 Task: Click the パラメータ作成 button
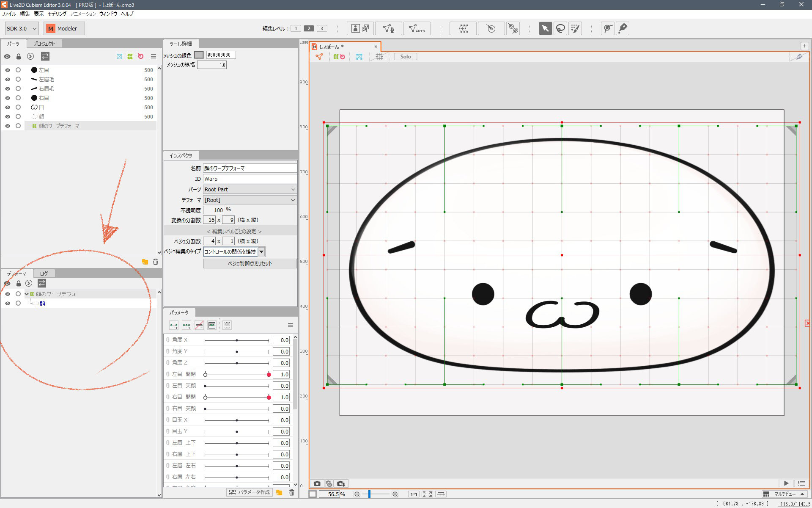[x=250, y=492]
